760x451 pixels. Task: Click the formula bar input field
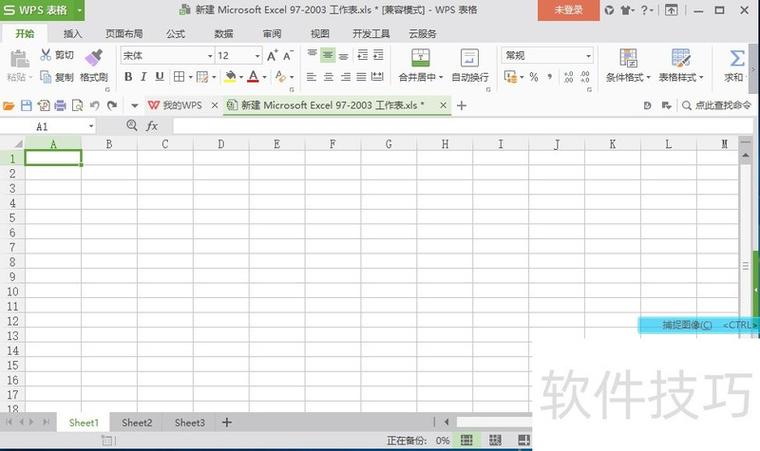coord(463,127)
